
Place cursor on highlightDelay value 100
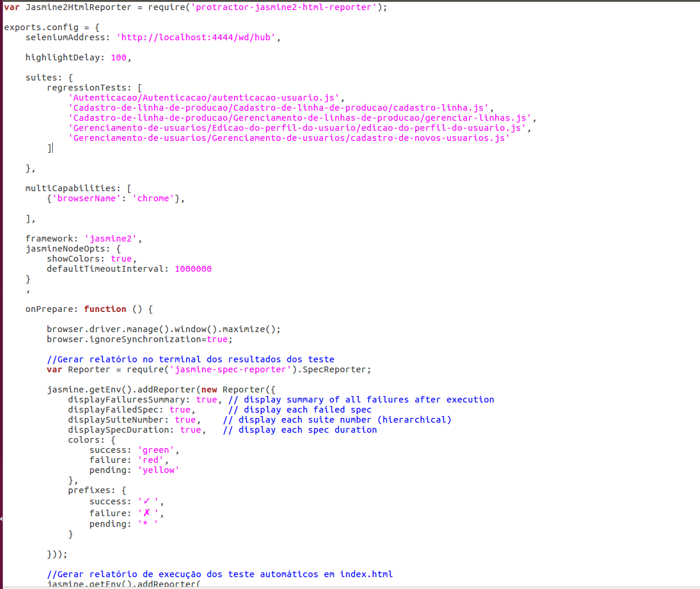[119, 57]
